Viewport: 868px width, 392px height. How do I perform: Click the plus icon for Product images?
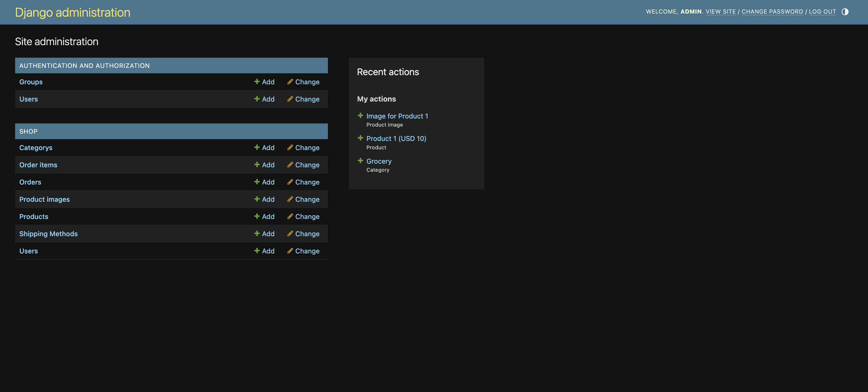(257, 199)
